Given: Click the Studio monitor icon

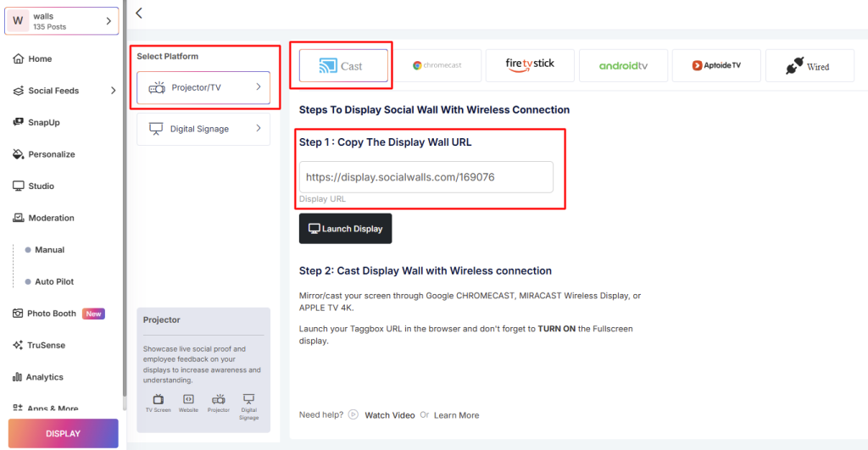Looking at the screenshot, I should point(19,186).
